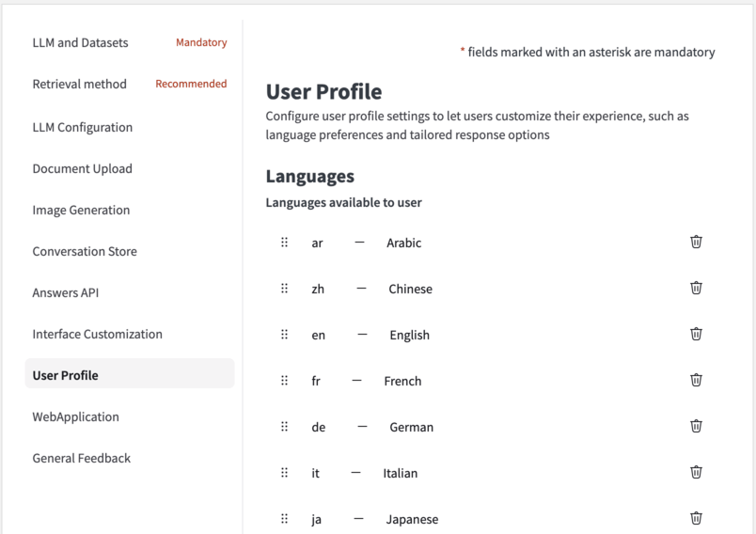Click the 'en' language code
Screen dimensions: 756x534
[318, 335]
